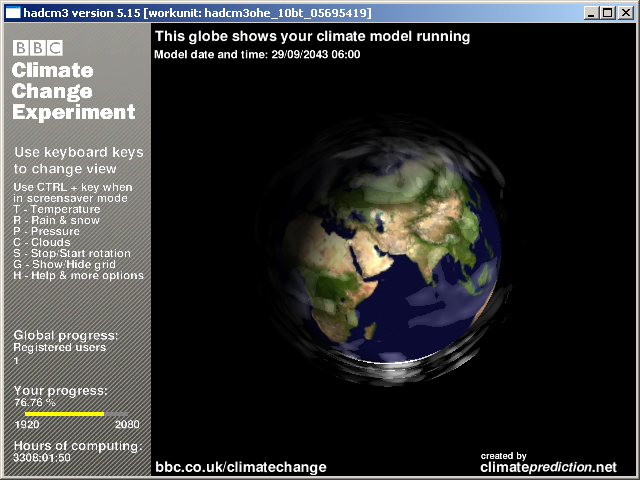Click the hadcm3 application icon in title bar
Screen dimensions: 640x480
click(11, 11)
